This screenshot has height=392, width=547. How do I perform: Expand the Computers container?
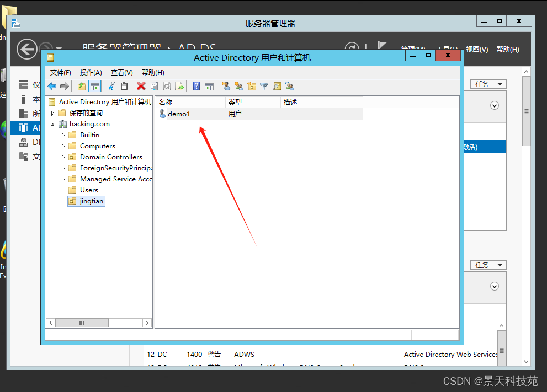(x=63, y=146)
